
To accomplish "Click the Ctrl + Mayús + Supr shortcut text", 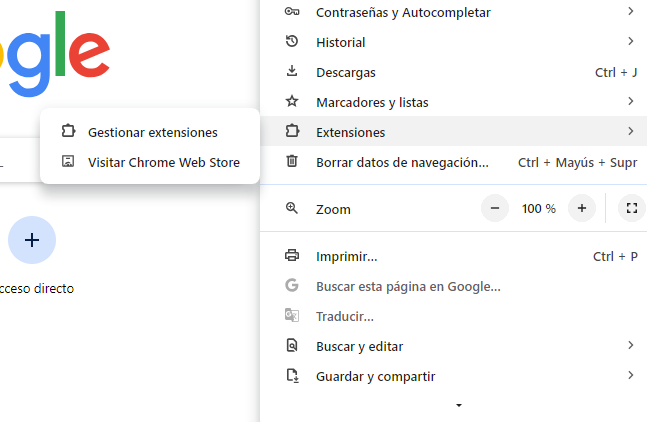I will click(577, 163).
